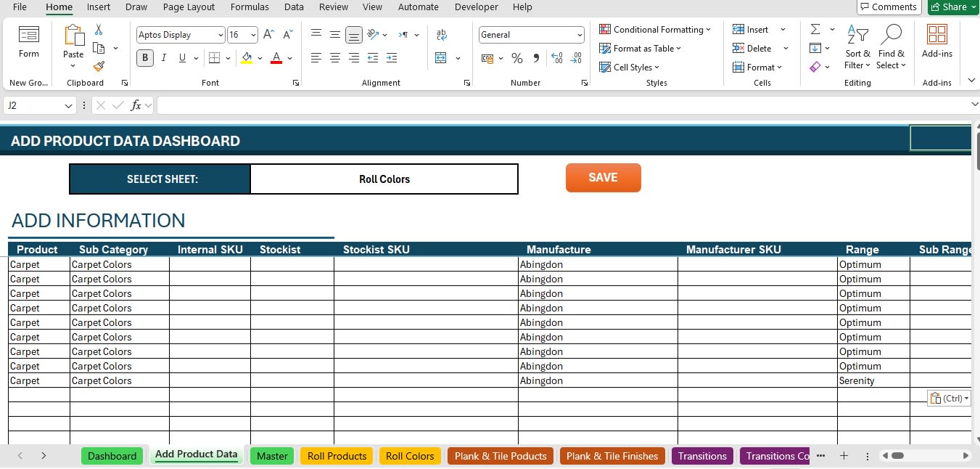
Task: Collapse the ribbon with chevron
Action: 971,81
